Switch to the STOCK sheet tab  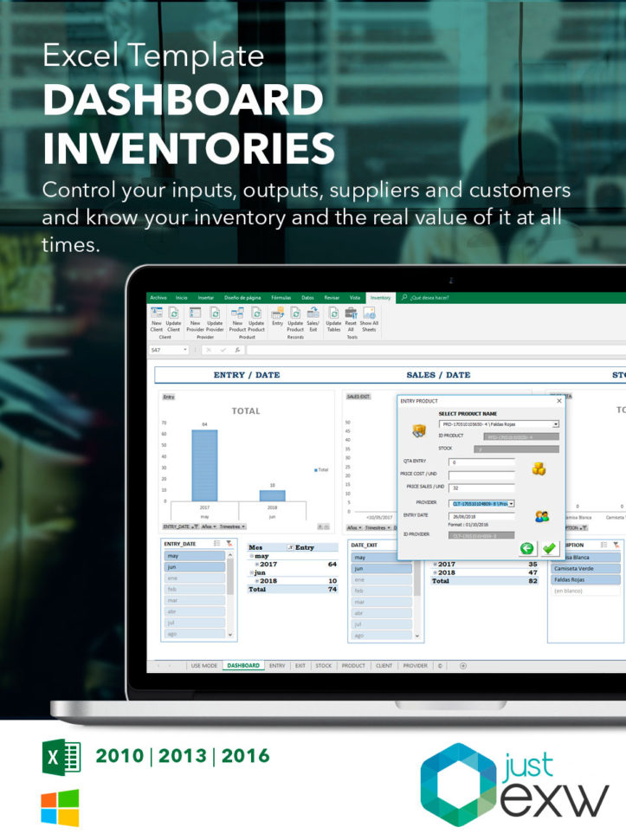[324, 666]
